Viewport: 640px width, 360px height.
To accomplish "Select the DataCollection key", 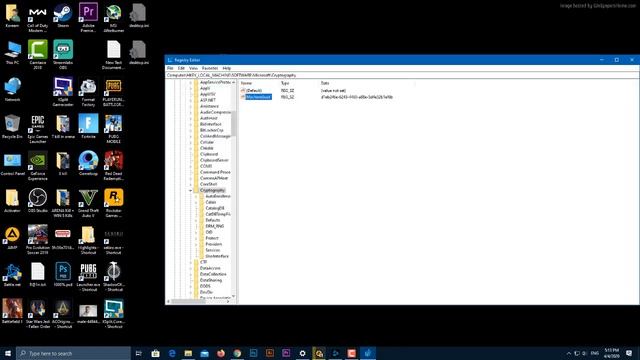I will 213,274.
